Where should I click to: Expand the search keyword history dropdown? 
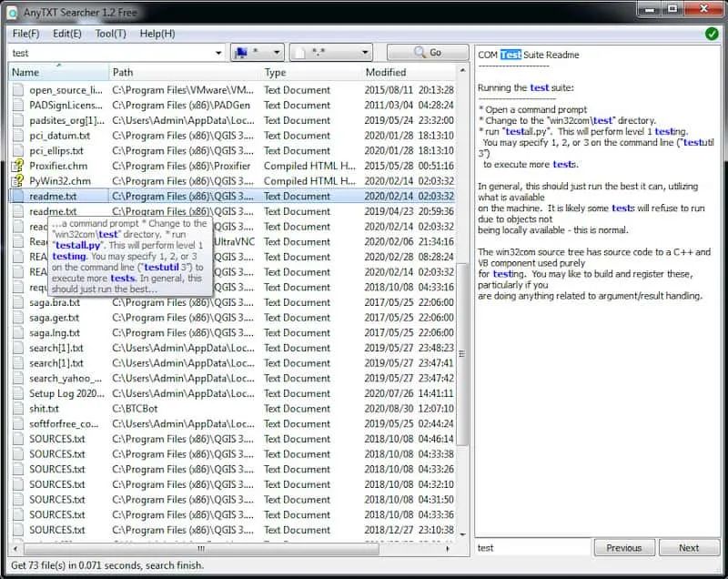pyautogui.click(x=218, y=54)
